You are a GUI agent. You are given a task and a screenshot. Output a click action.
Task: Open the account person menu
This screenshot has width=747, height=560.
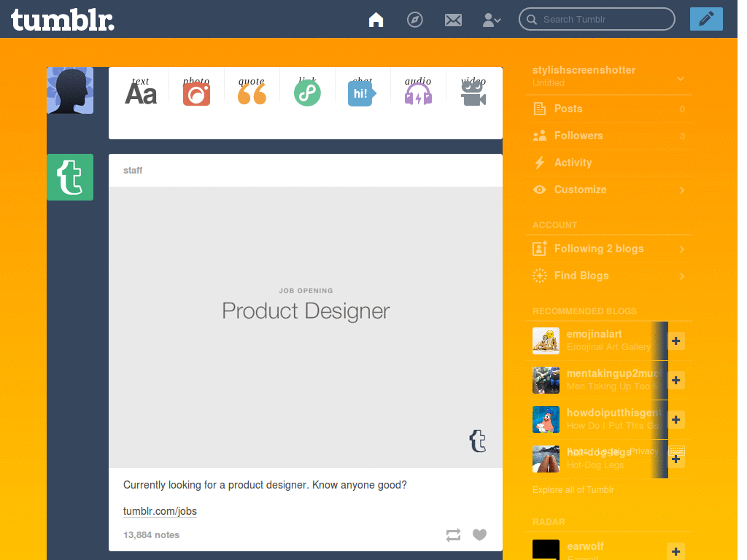pos(491,20)
